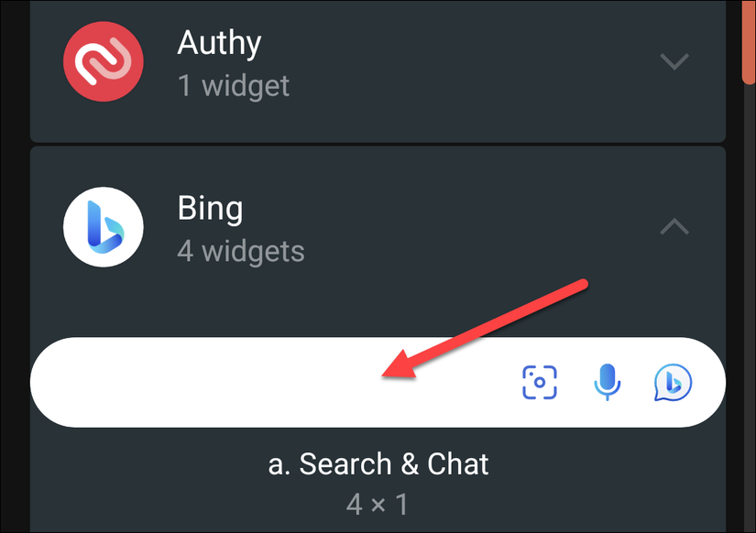This screenshot has height=533, width=756.
Task: Click the "4 × 1" widget size label
Action: 378,505
